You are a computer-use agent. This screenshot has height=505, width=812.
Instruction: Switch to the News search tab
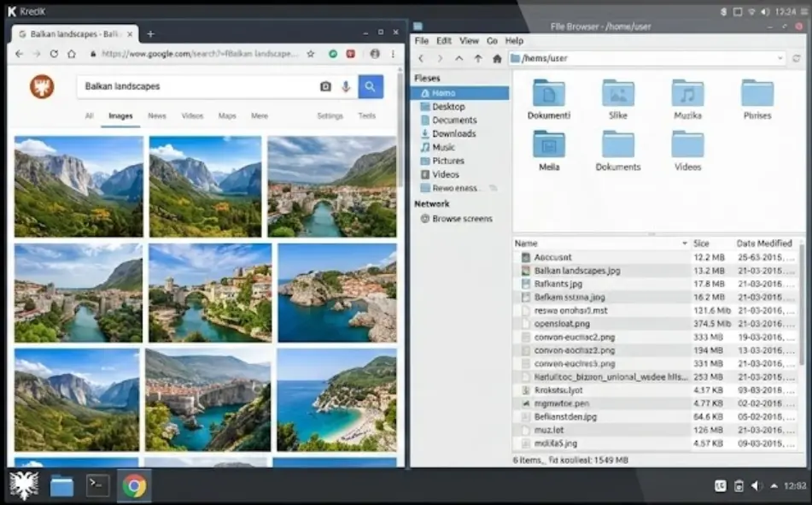click(157, 115)
